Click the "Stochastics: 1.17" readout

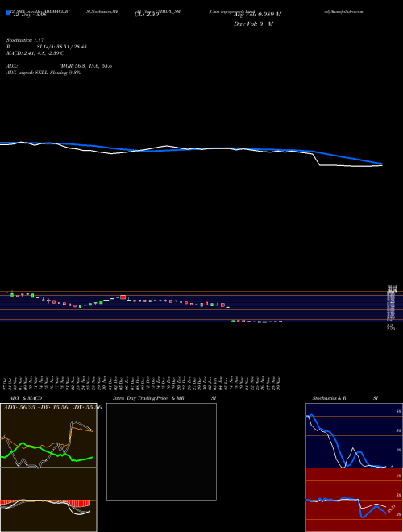coord(25,40)
